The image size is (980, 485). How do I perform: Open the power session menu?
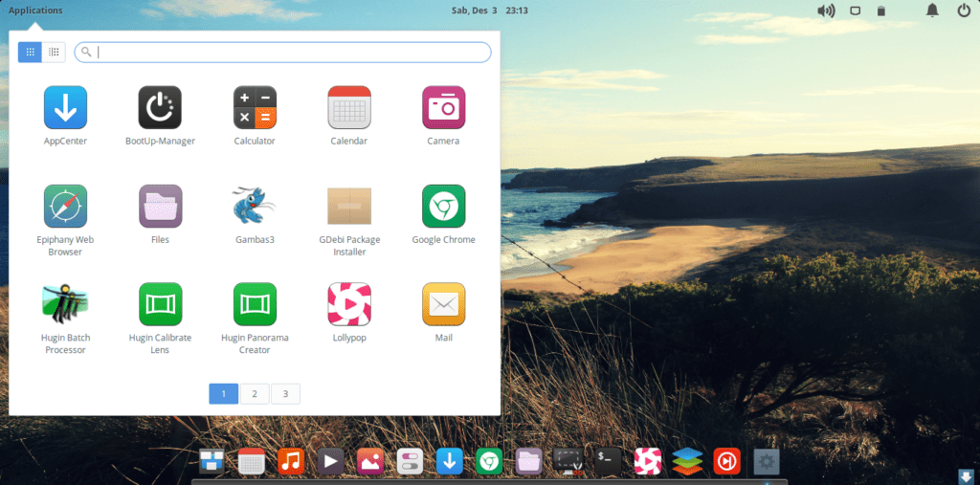coord(963,11)
